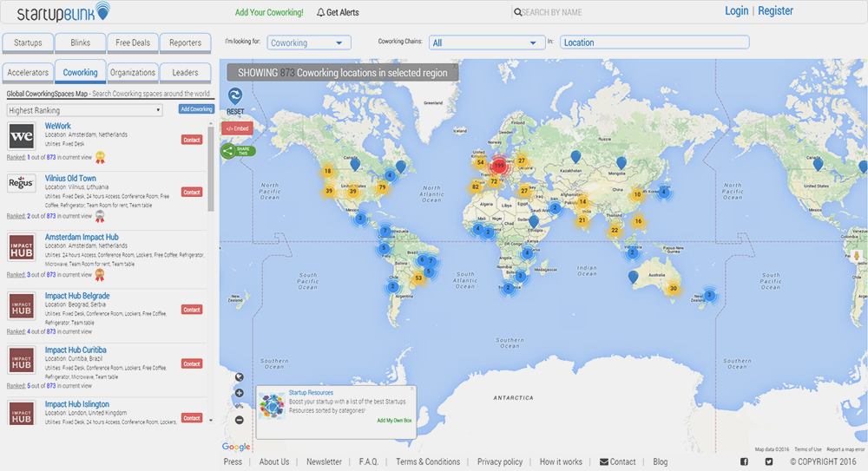This screenshot has width=868, height=471.
Task: Click the coworking list scrollbar thumb
Action: click(211, 169)
